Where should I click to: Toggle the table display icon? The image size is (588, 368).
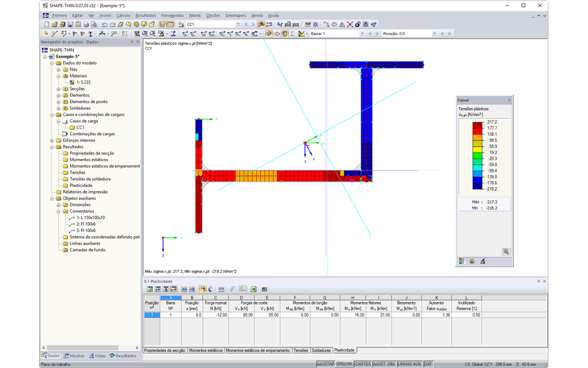[170, 24]
